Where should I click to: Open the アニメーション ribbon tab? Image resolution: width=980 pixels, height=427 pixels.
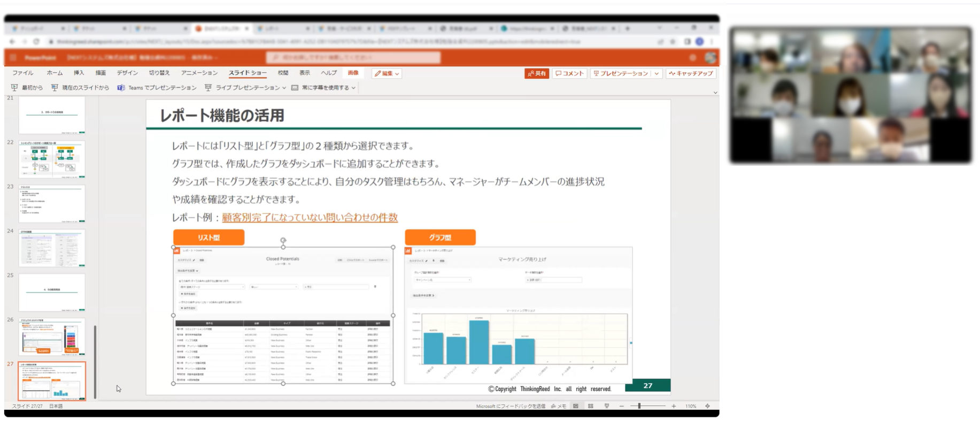coord(199,73)
